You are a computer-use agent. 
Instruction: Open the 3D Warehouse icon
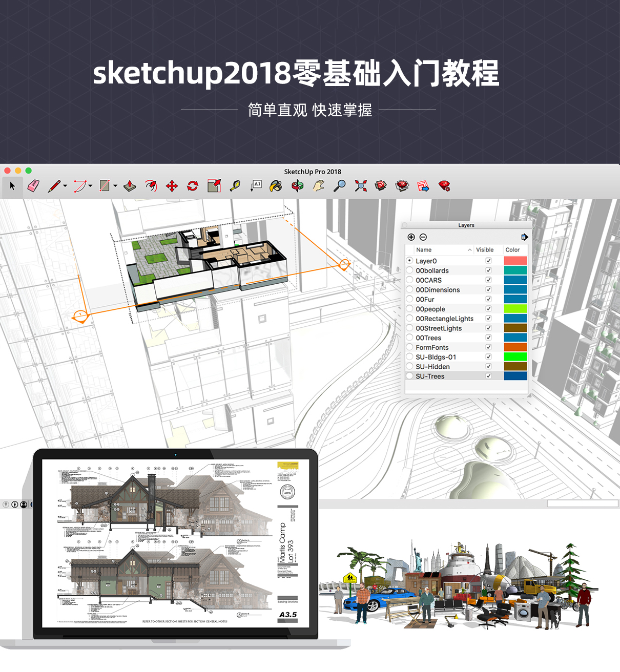(x=381, y=186)
